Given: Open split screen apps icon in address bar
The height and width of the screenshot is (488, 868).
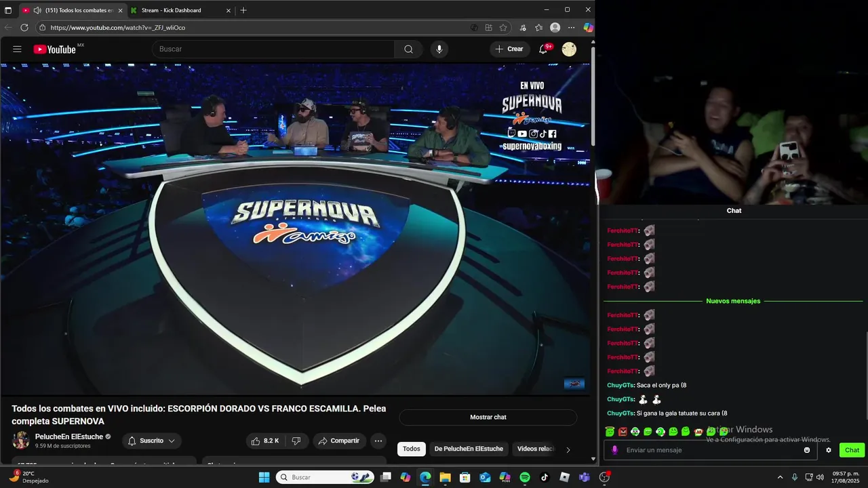Looking at the screenshot, I should click(x=488, y=28).
